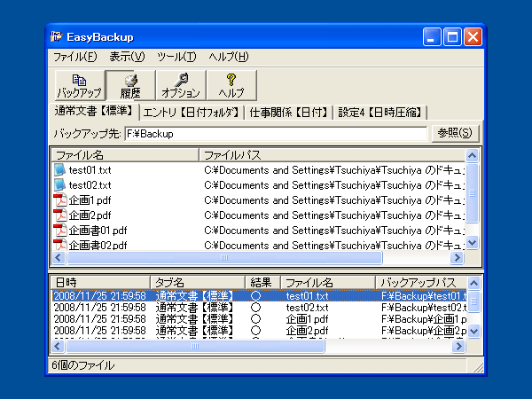Select history row for test02.txt
The width and height of the screenshot is (532, 399).
click(x=260, y=308)
